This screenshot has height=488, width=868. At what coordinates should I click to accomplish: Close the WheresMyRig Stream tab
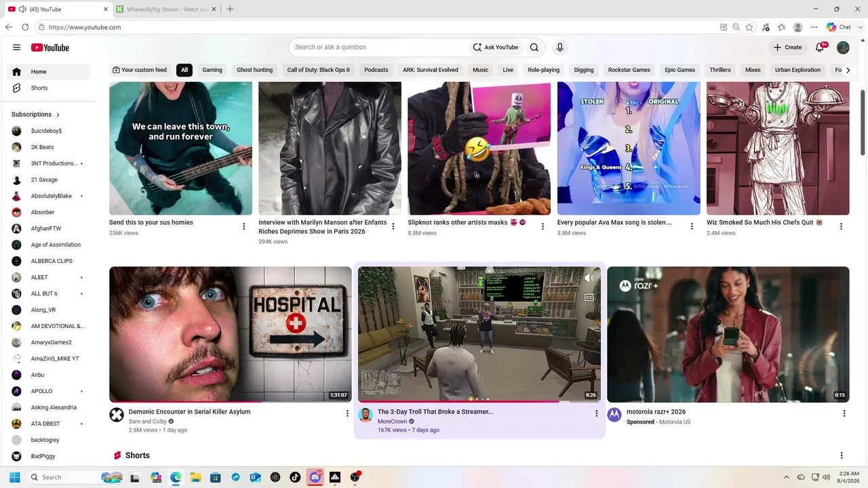(x=215, y=9)
